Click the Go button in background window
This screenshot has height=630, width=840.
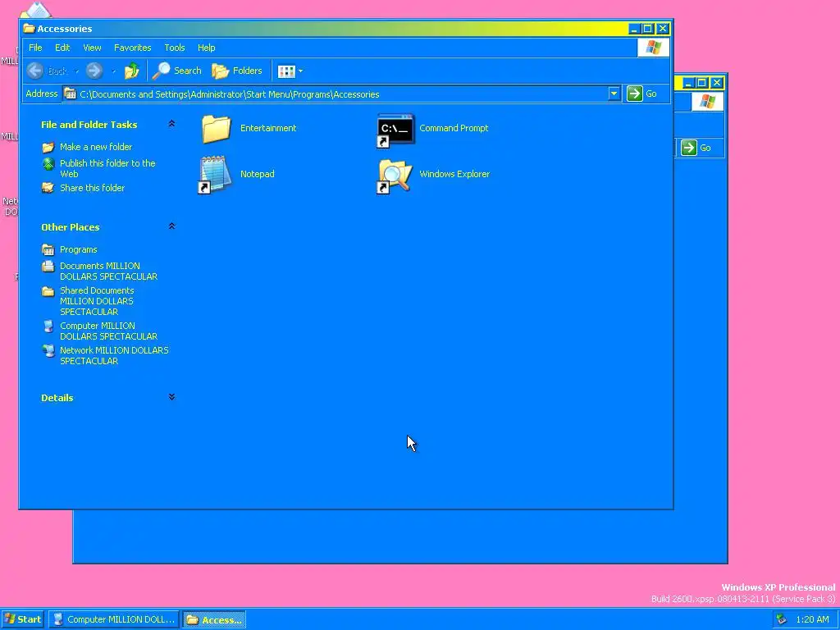coord(696,148)
